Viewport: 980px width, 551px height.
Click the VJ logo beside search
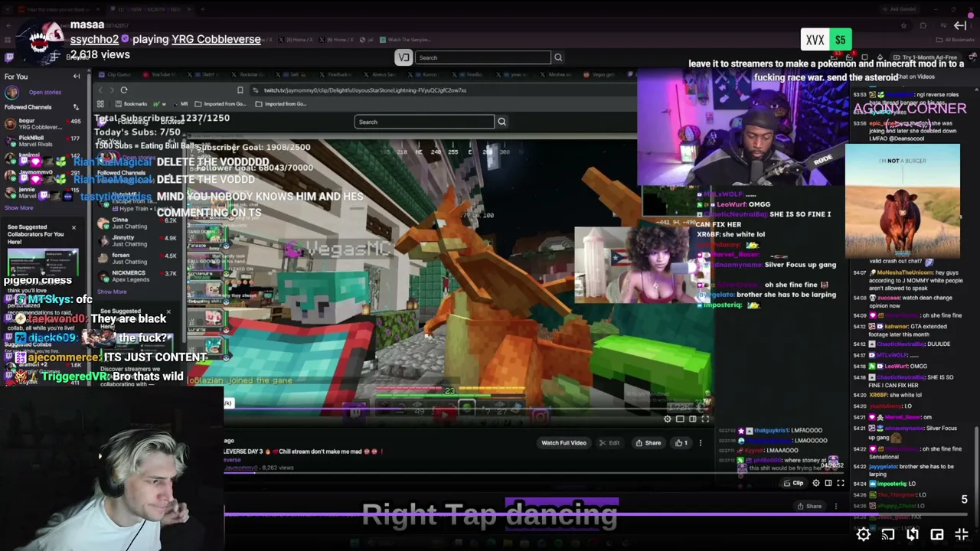[403, 57]
